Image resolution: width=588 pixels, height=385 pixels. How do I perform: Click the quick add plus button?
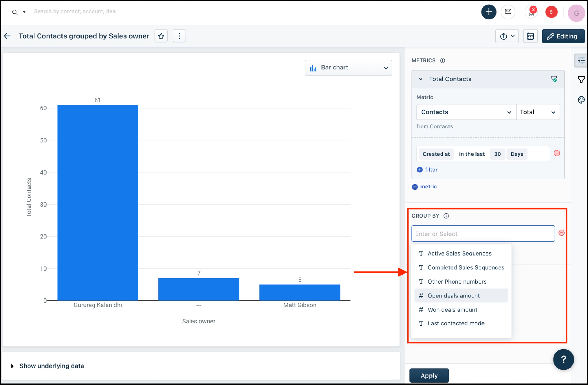pos(488,12)
